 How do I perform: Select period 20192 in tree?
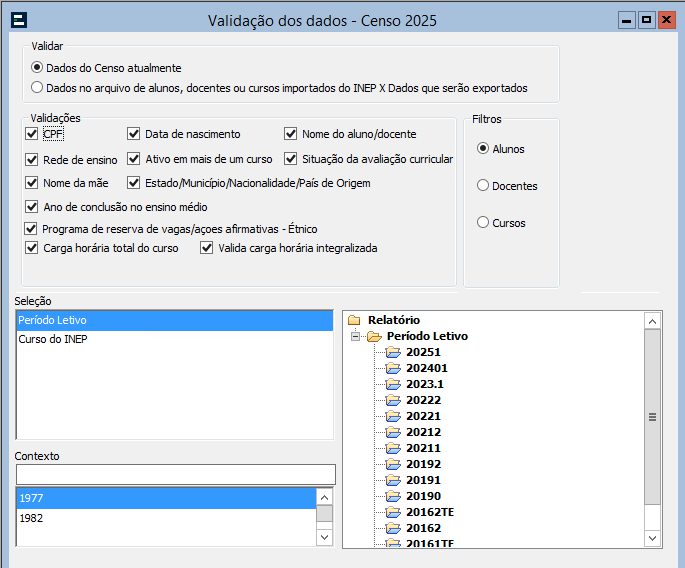click(423, 464)
